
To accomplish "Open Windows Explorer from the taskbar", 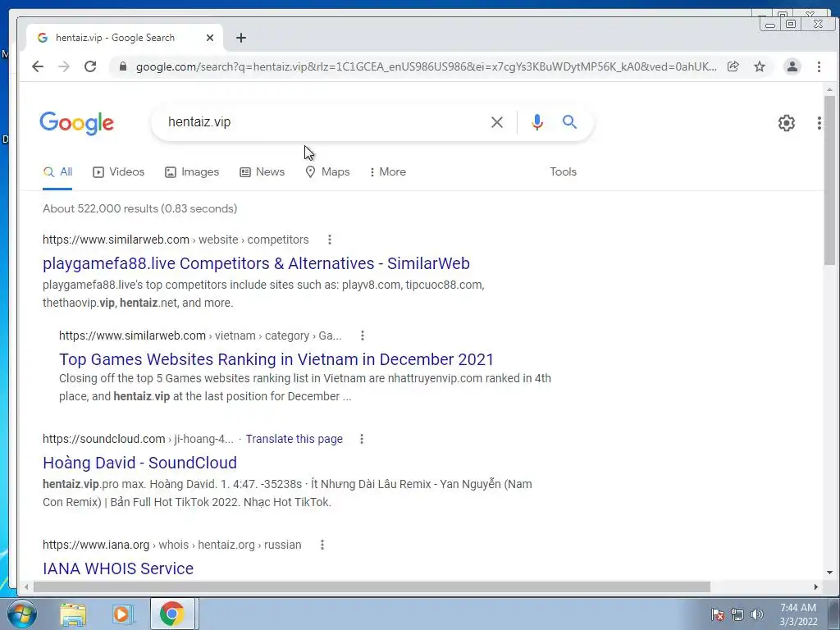I will pyautogui.click(x=73, y=614).
